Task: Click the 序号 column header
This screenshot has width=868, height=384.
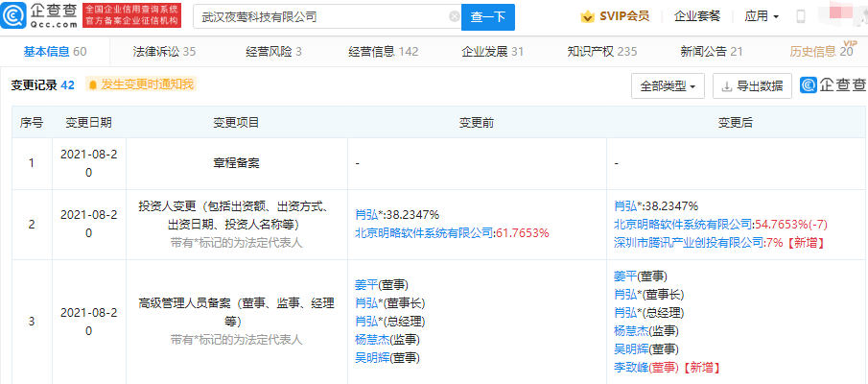Action: (32, 123)
